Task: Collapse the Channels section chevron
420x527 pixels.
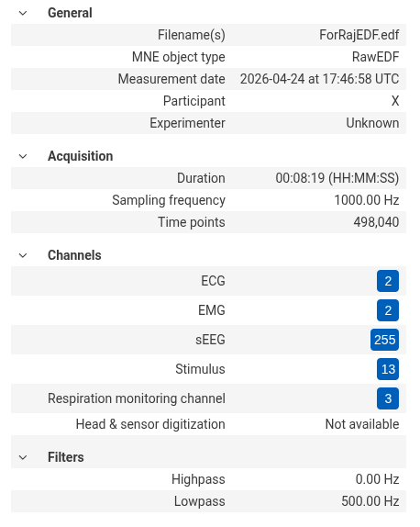Action: [x=23, y=255]
